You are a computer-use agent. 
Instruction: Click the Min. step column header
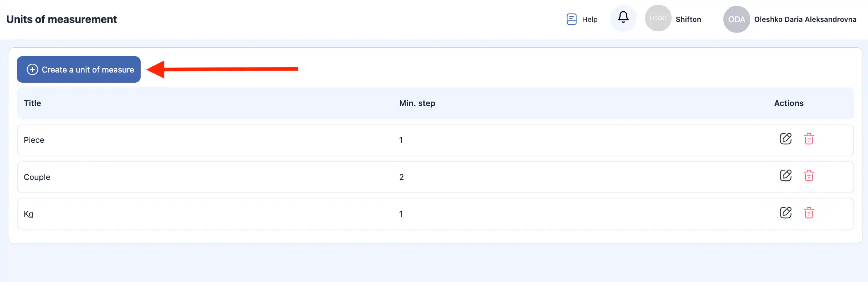tap(417, 103)
